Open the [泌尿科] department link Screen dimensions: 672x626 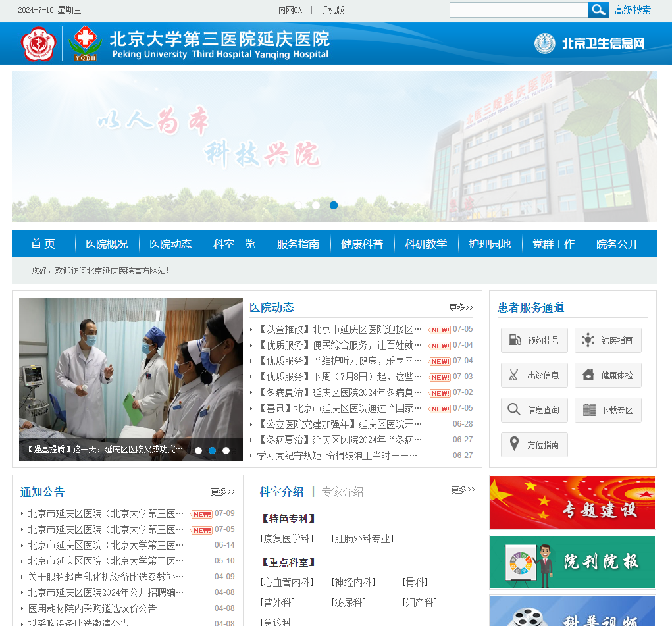[349, 602]
